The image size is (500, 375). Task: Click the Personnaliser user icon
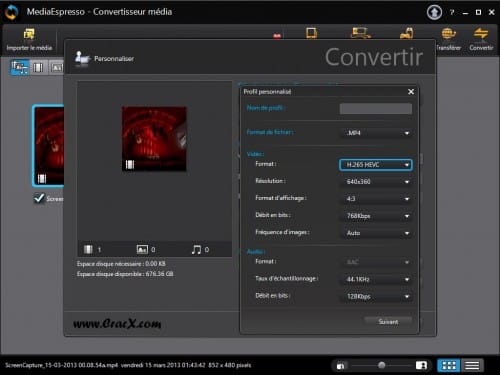(82, 59)
